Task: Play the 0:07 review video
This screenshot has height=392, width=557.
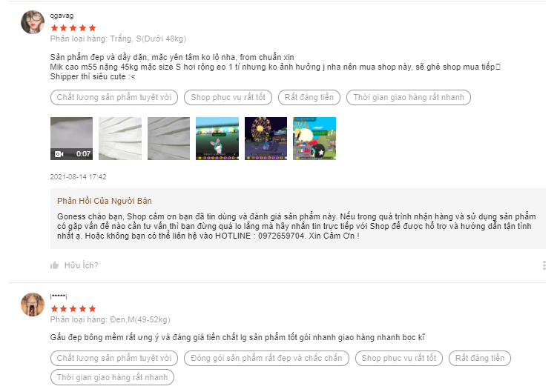Action: (71, 139)
